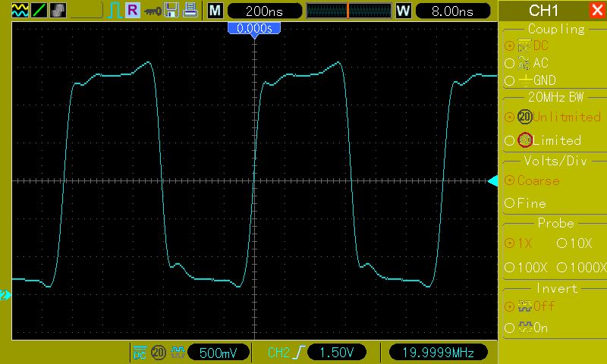
Task: Click the 0.000s trigger position marker
Action: tap(254, 30)
